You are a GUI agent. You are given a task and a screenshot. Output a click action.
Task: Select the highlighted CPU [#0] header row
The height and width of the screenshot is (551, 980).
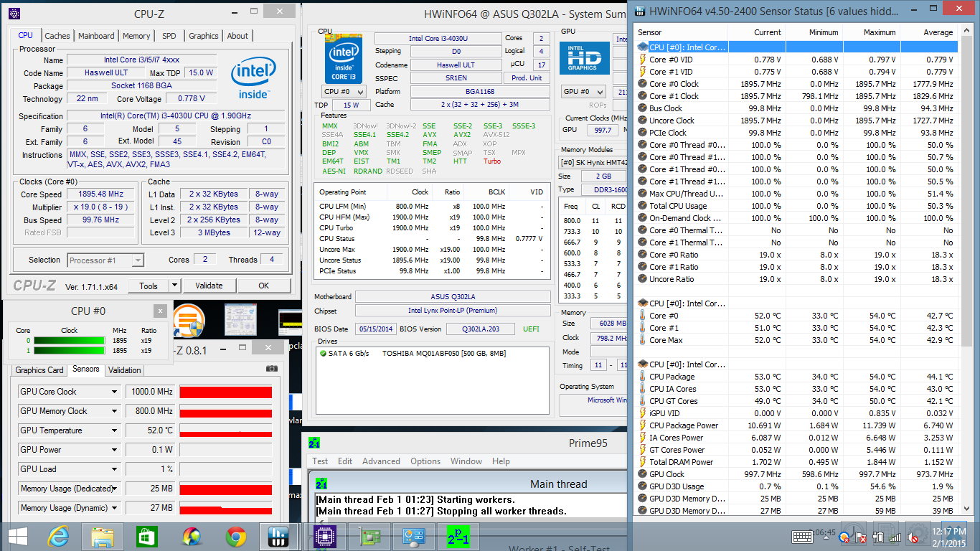[x=796, y=47]
